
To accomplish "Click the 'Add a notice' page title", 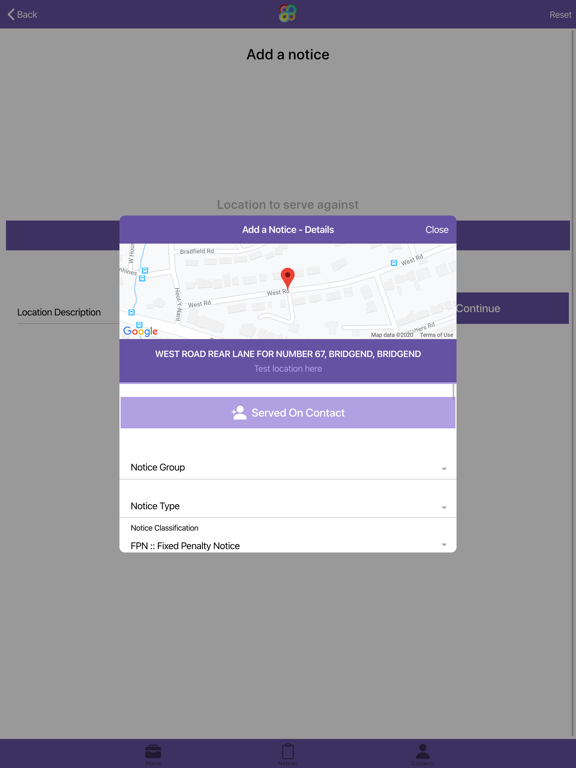I will (x=288, y=54).
